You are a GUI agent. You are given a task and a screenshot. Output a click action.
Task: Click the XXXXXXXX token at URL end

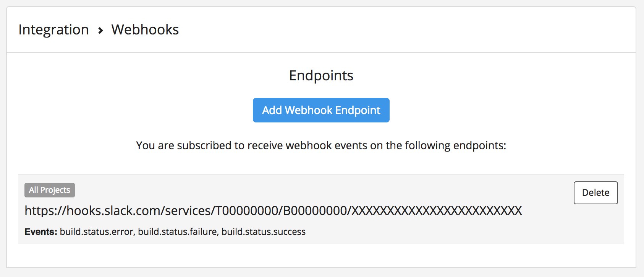[437, 210]
